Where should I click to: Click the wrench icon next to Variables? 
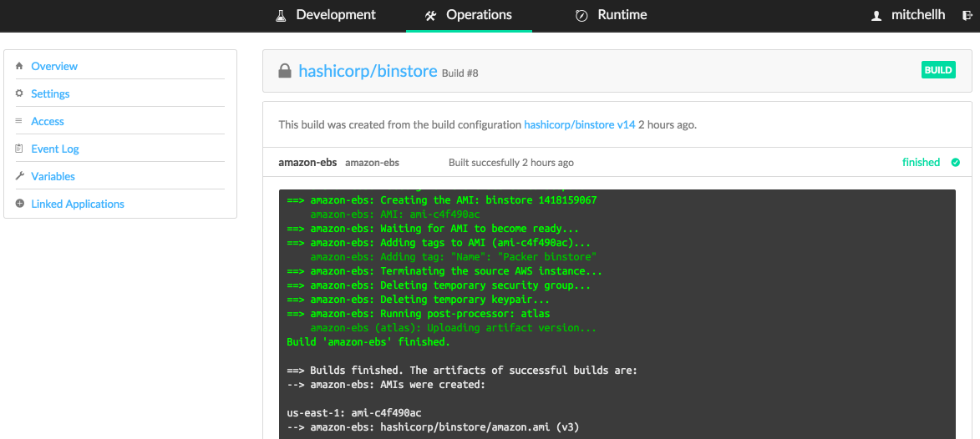19,176
